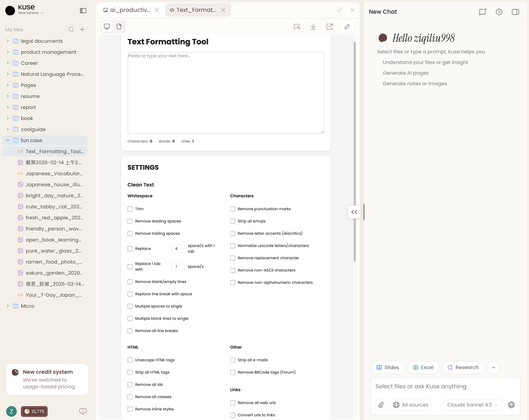
Task: Expand the Pages folder
Action: [x=8, y=85]
